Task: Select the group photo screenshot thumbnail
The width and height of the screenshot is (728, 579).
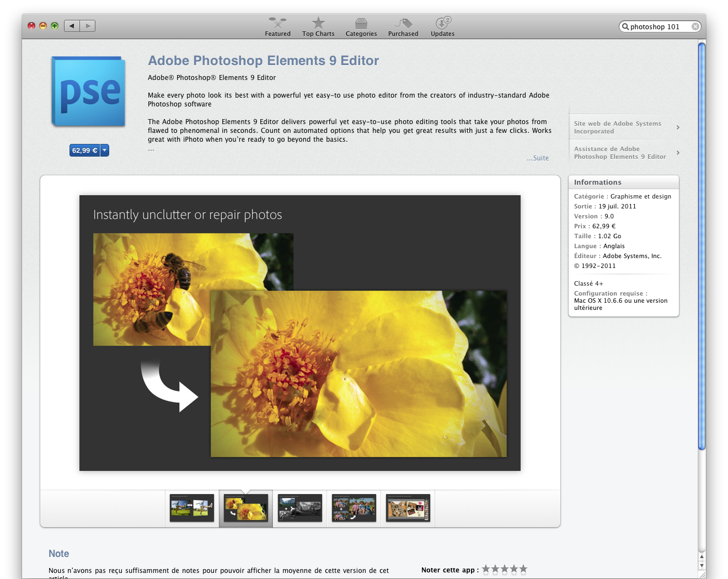Action: (354, 508)
